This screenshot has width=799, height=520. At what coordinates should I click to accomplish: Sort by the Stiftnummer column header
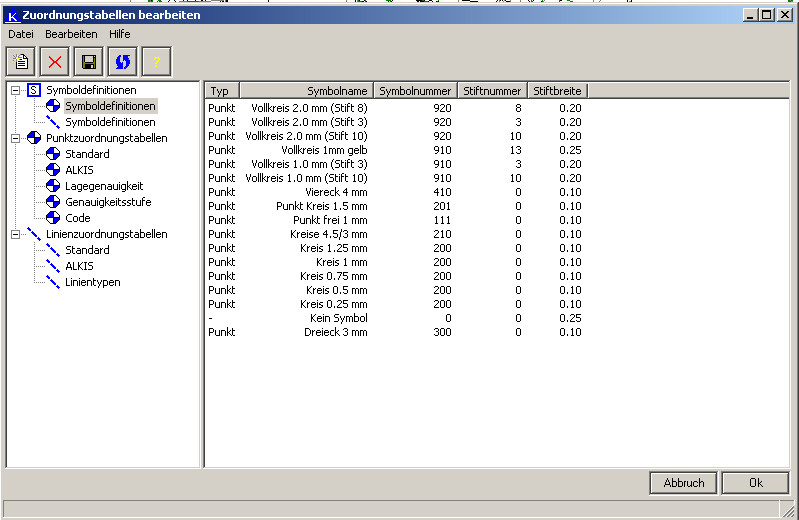coord(493,91)
